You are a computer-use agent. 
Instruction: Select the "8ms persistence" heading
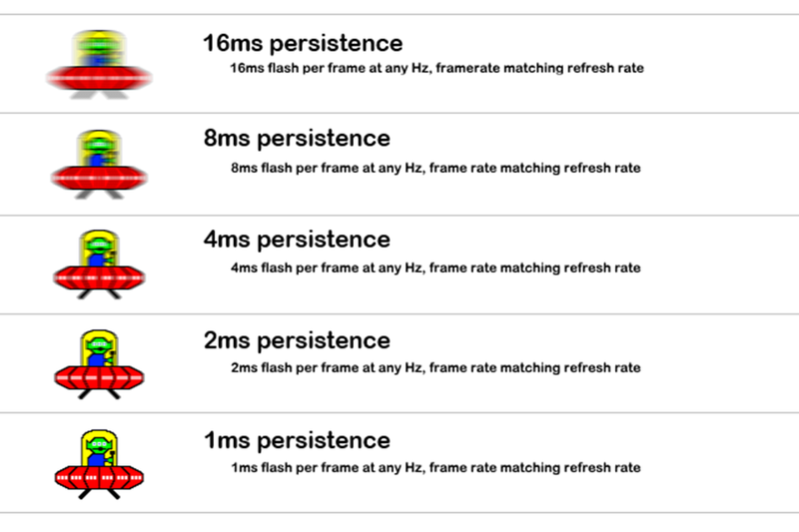296,139
